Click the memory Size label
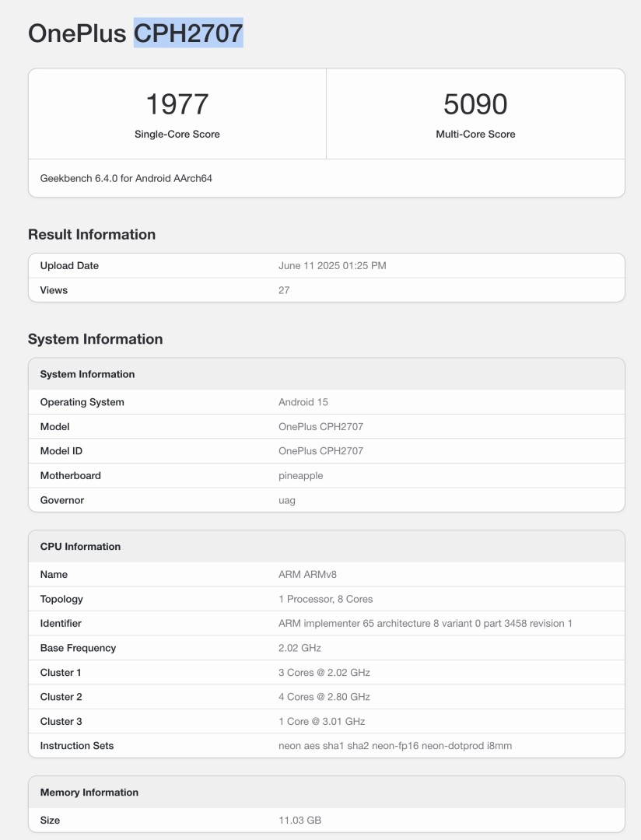 click(x=50, y=821)
